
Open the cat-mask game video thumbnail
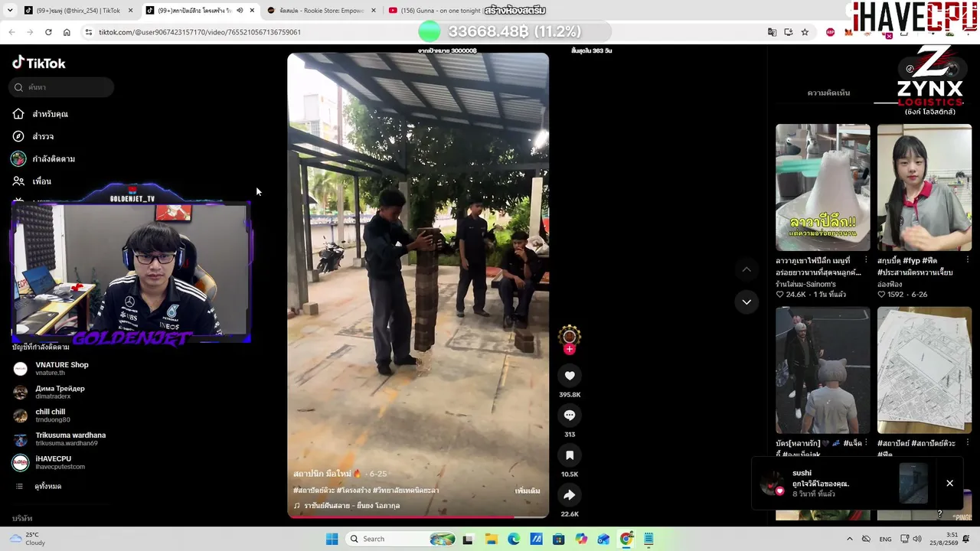(x=823, y=370)
